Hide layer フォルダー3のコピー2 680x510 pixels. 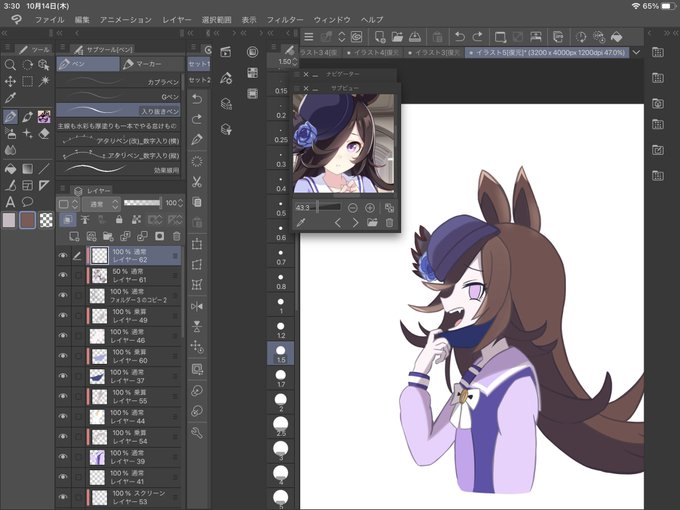[x=63, y=295]
